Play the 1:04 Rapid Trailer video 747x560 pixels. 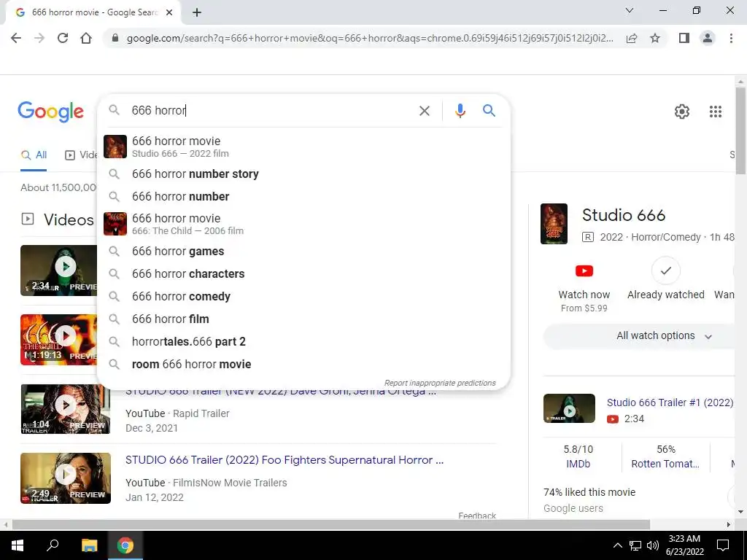click(65, 409)
